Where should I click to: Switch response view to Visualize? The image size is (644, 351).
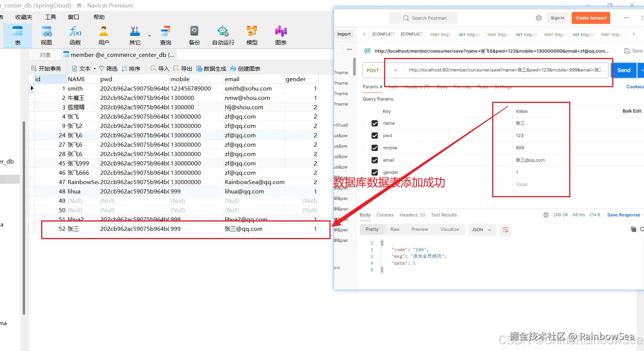[x=450, y=229]
